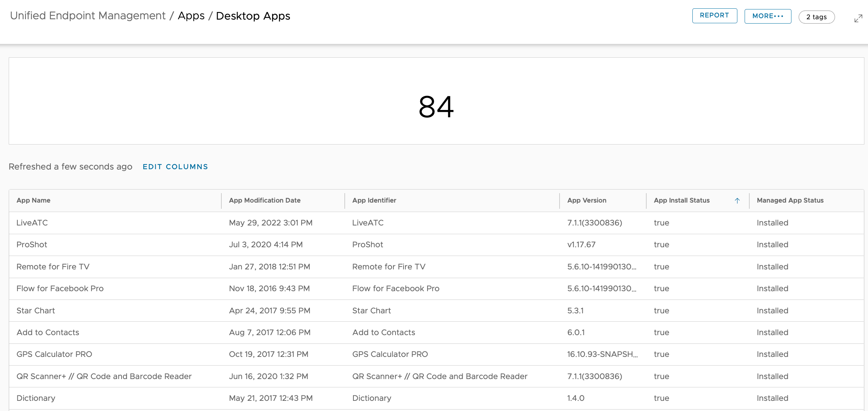Sort by App Identifier column header
The height and width of the screenshot is (411, 868).
[x=374, y=200]
